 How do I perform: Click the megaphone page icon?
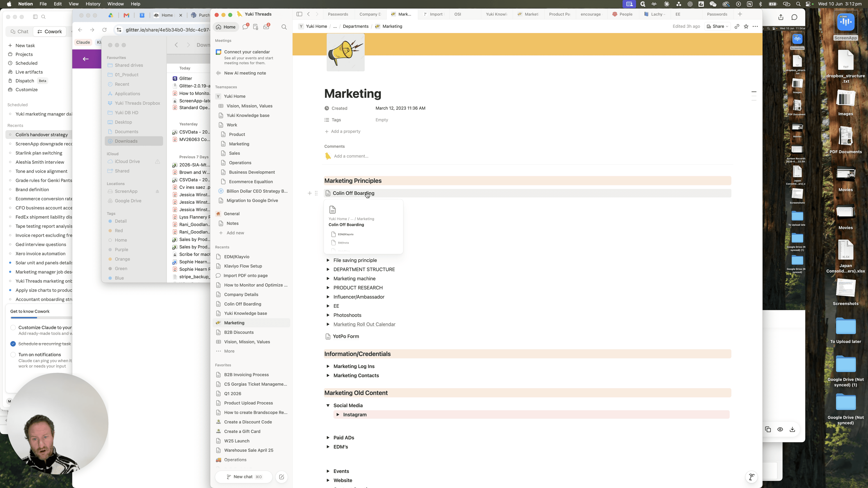tap(345, 53)
